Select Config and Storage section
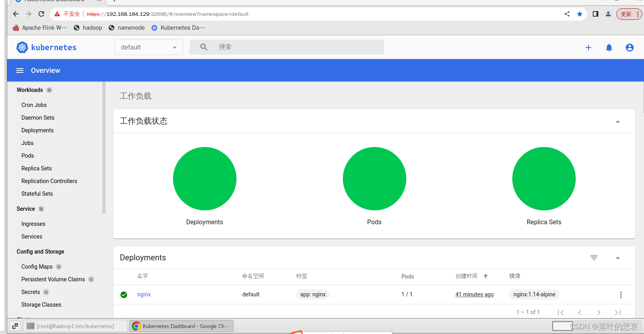The height and width of the screenshot is (334, 644). click(40, 252)
